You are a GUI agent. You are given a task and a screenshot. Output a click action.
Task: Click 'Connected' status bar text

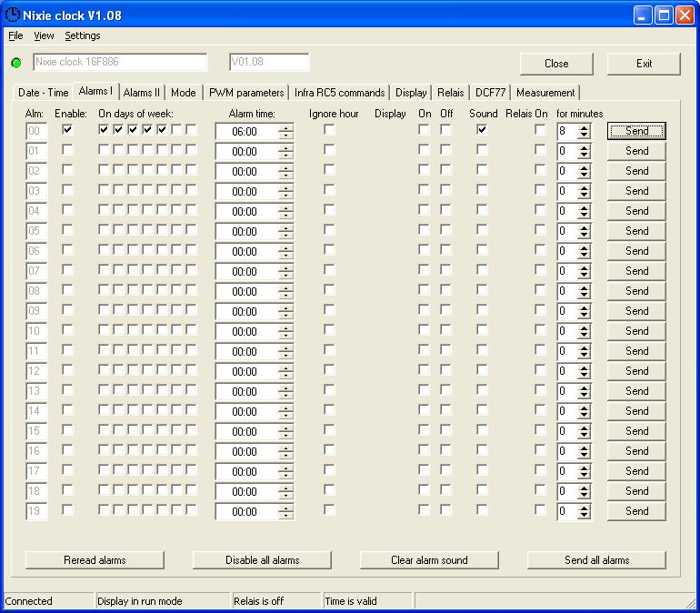coord(28,601)
